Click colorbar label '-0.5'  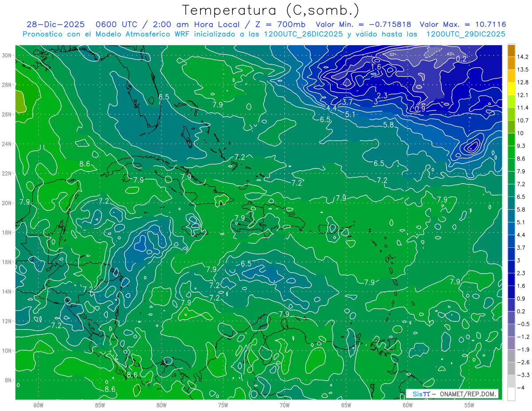(523, 324)
